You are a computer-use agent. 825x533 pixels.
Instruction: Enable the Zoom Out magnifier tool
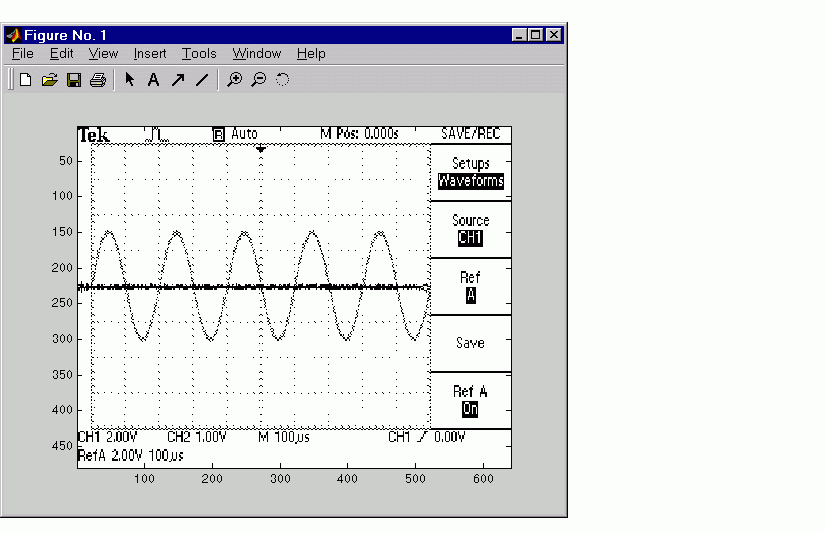(258, 80)
